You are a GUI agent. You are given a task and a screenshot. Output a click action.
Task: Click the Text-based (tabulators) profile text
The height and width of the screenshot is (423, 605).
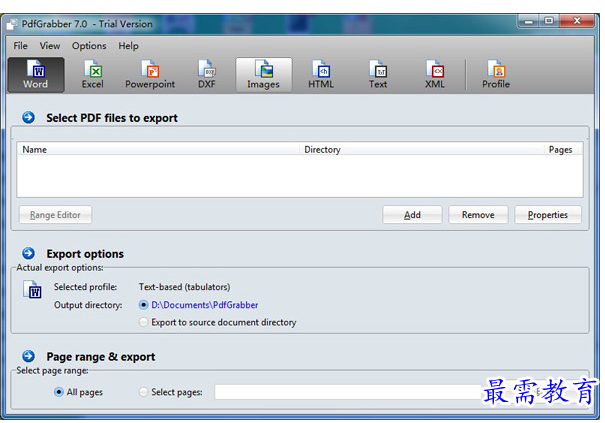point(184,287)
